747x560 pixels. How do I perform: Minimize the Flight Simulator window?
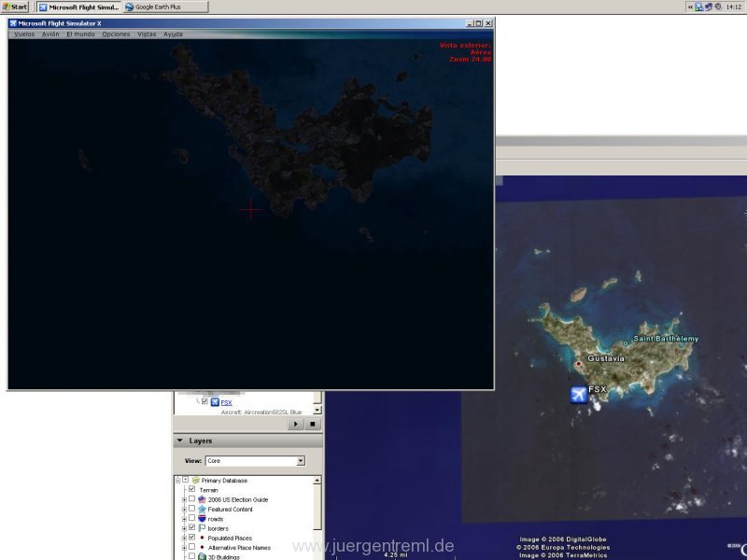[x=470, y=23]
